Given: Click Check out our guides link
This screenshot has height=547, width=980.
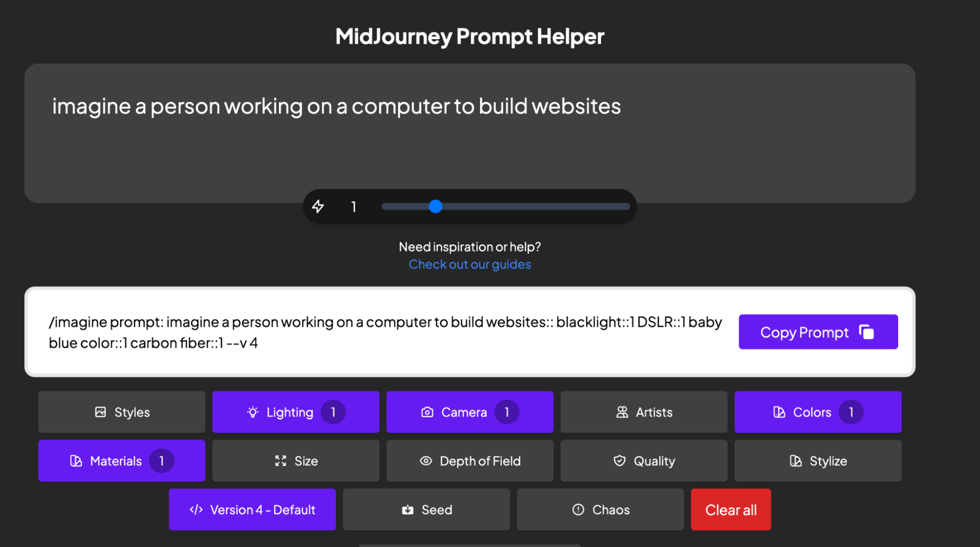Looking at the screenshot, I should click(x=470, y=263).
